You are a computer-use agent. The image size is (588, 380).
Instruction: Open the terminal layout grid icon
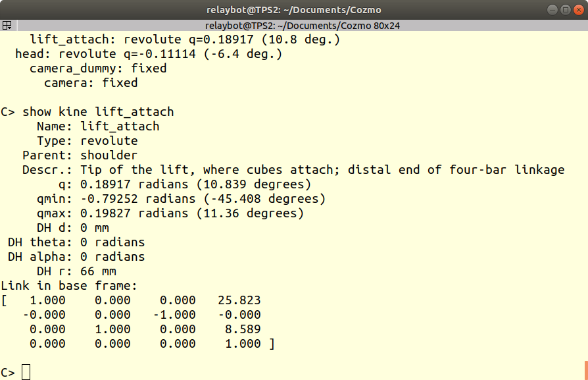7,26
